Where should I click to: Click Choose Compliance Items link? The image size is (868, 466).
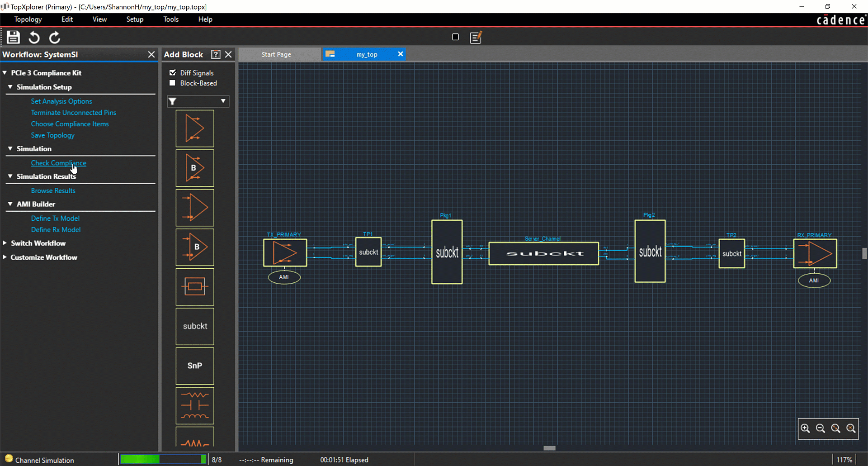[x=70, y=124]
